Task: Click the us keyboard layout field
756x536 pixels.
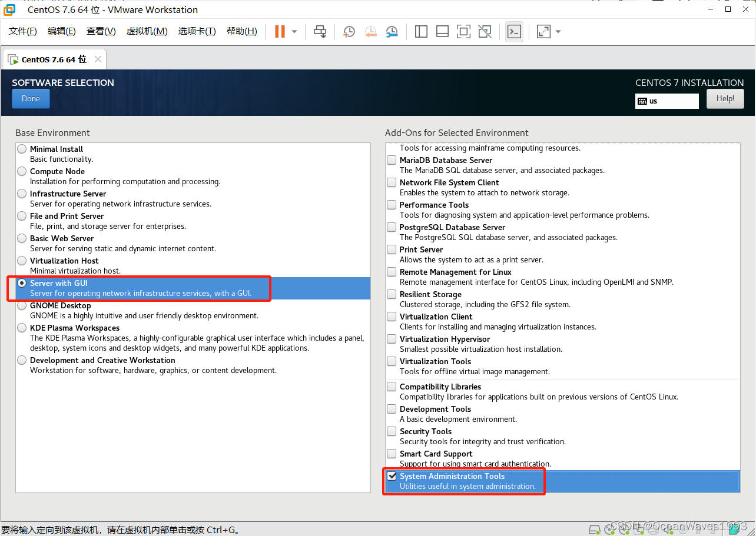Action: (667, 101)
